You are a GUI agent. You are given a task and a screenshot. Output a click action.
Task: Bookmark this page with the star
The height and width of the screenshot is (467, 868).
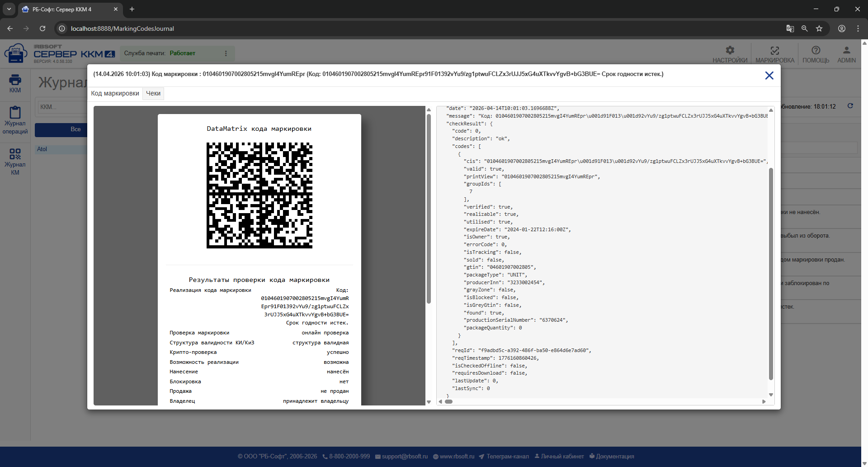pyautogui.click(x=819, y=29)
